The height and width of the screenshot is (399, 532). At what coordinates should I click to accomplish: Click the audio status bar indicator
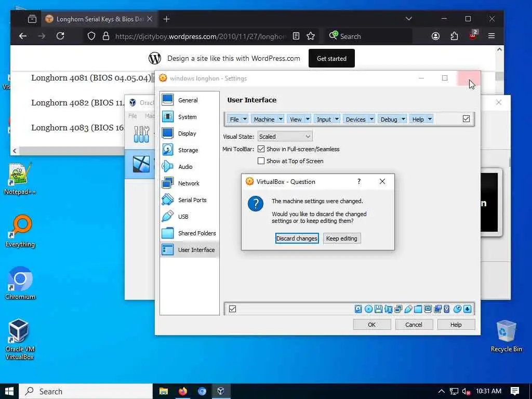[x=389, y=309]
